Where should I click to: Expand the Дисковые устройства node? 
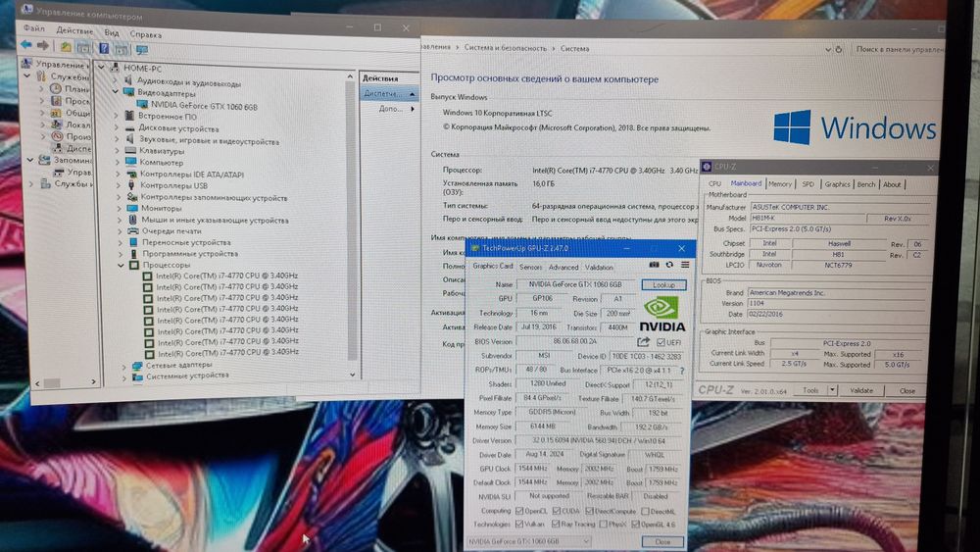[x=117, y=127]
